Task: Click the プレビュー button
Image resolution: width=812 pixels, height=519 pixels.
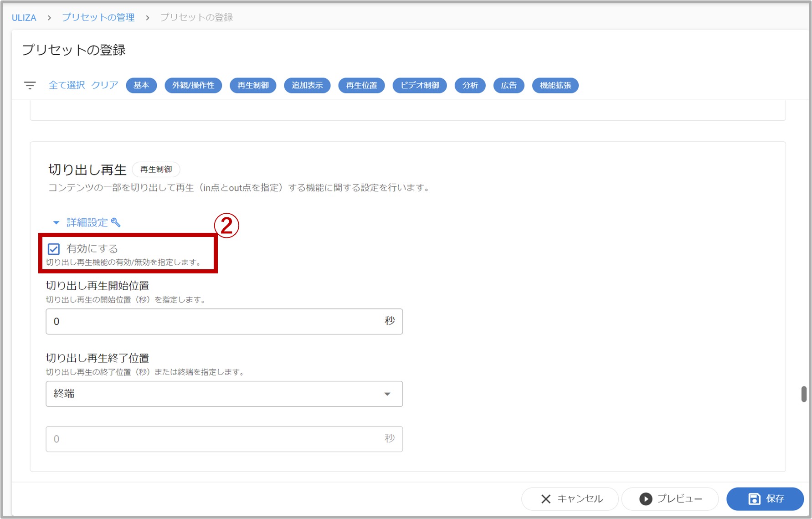Action: (670, 499)
